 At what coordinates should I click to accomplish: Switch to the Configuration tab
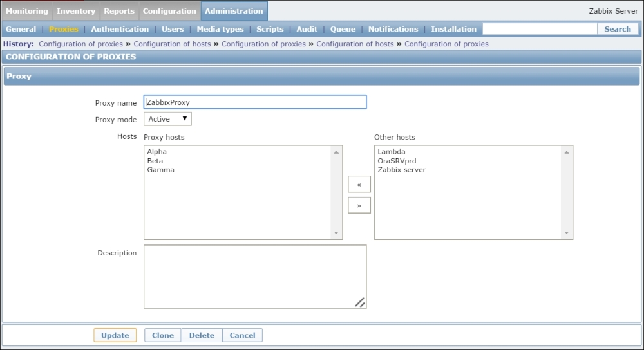[x=169, y=11]
